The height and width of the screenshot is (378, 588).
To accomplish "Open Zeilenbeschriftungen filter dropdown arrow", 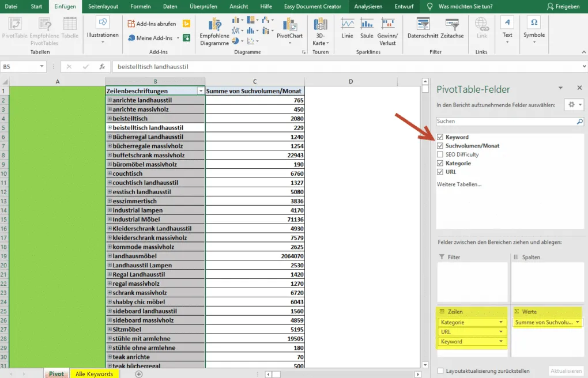I will tap(201, 91).
